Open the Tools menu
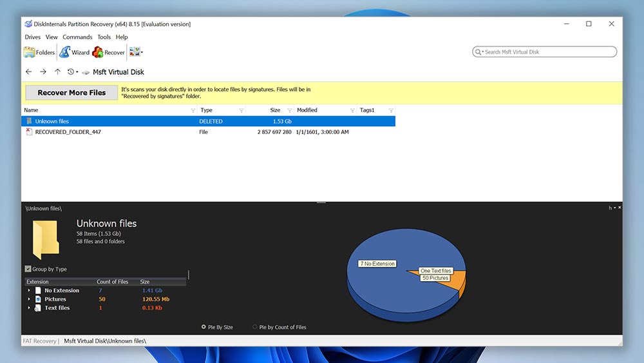Screen dimensions: 644x363 coord(104,37)
